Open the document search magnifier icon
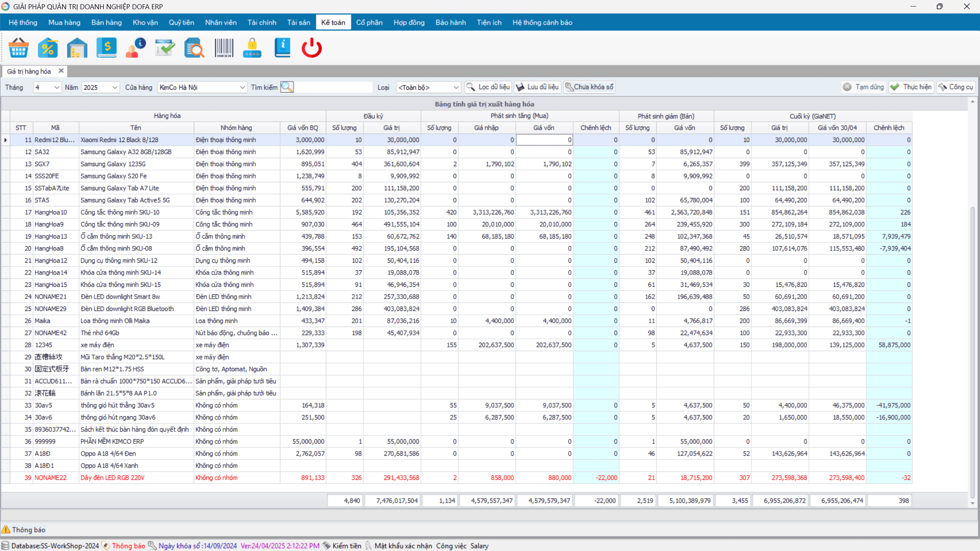Viewport: 980px width, 551px height. click(x=194, y=48)
